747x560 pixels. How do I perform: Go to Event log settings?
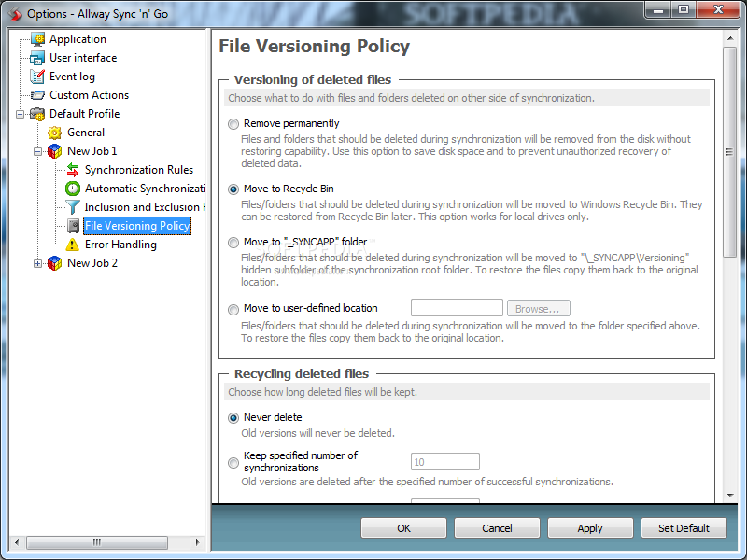[72, 77]
